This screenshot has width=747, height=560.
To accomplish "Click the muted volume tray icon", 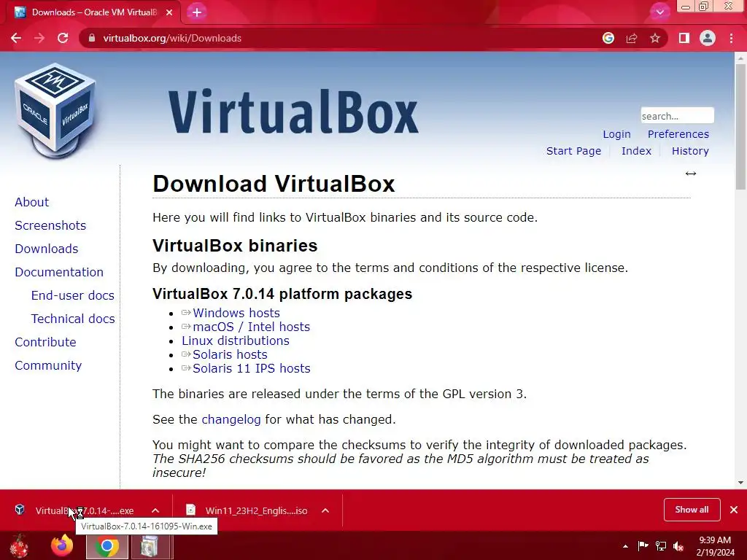I will (678, 547).
